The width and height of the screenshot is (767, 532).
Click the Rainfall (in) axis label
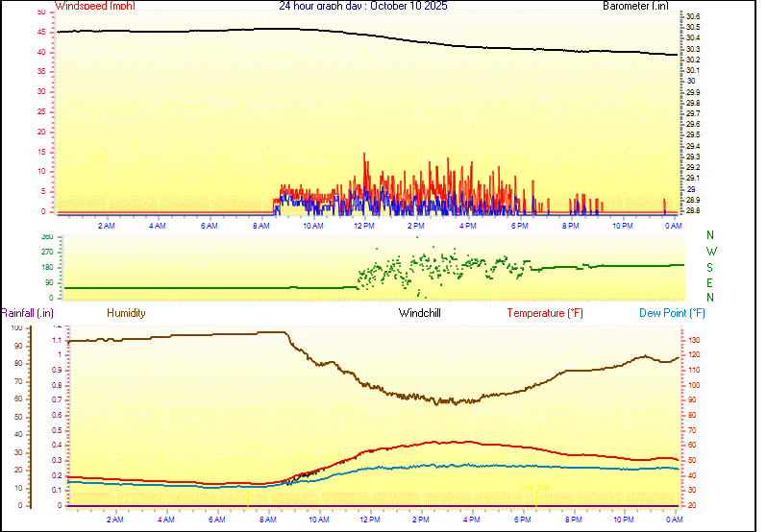pyautogui.click(x=27, y=313)
